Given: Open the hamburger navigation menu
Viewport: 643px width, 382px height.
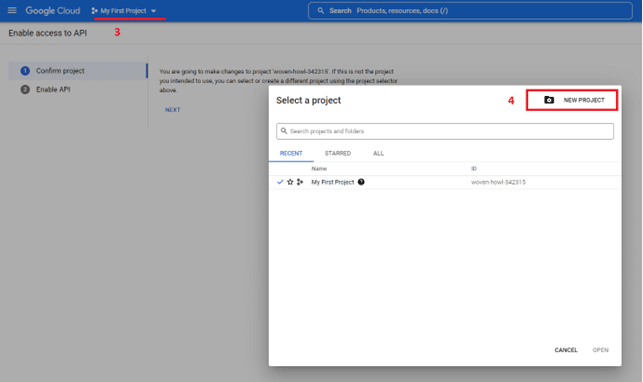Looking at the screenshot, I should [x=12, y=10].
